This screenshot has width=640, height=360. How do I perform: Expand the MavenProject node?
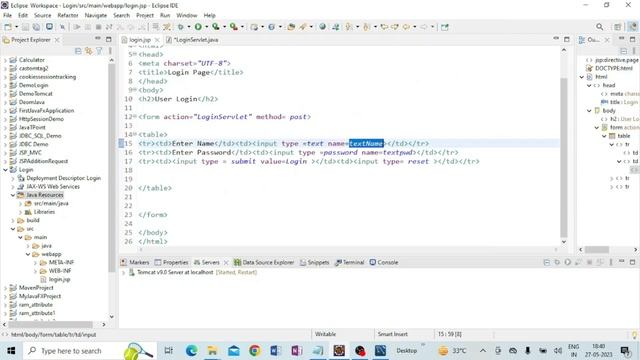click(6, 288)
